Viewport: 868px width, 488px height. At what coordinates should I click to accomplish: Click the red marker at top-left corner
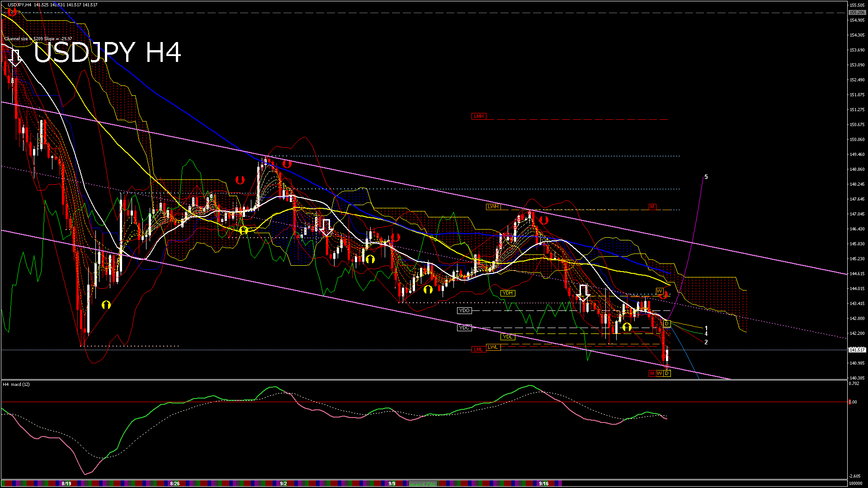pyautogui.click(x=12, y=12)
